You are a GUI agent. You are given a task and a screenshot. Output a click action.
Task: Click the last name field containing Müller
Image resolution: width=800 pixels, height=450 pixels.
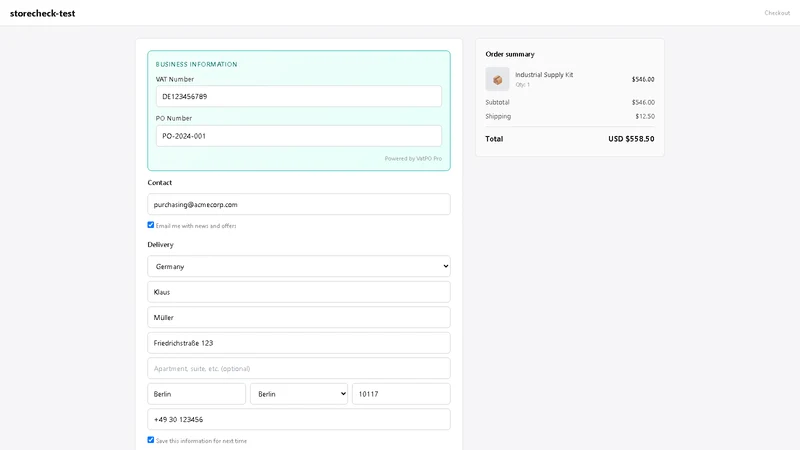tap(299, 317)
